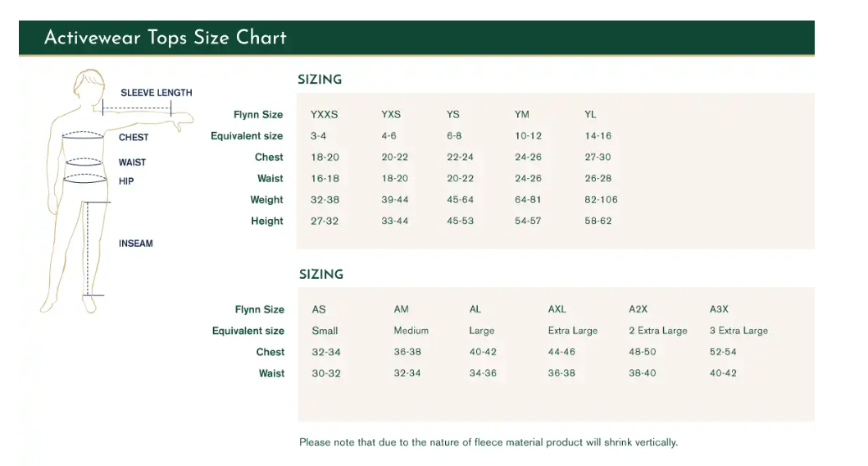The width and height of the screenshot is (868, 466).
Task: Click the YM youth size header
Action: pyautogui.click(x=521, y=114)
